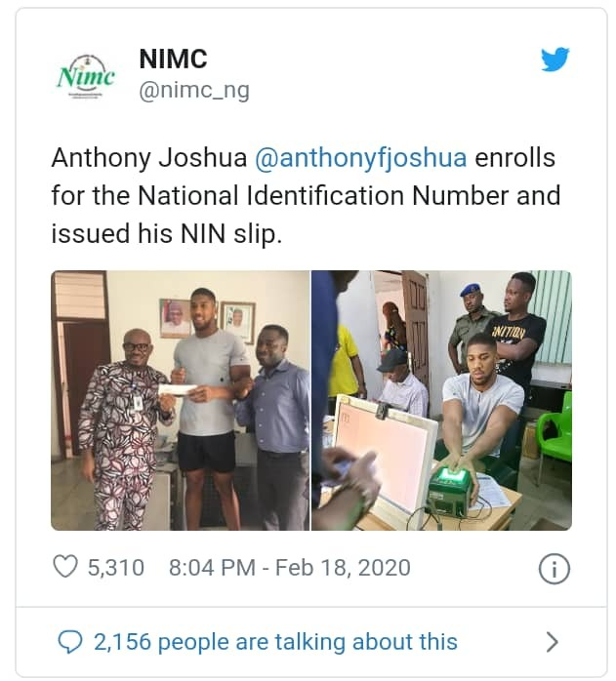View the right fingerprint enrollment photo
The width and height of the screenshot is (616, 681).
pyautogui.click(x=441, y=400)
